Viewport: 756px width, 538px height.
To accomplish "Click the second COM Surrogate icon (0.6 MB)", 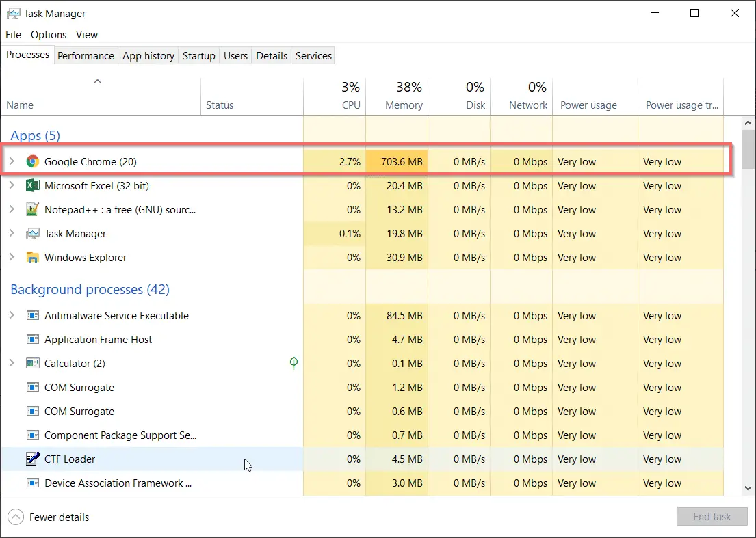I will [x=32, y=412].
